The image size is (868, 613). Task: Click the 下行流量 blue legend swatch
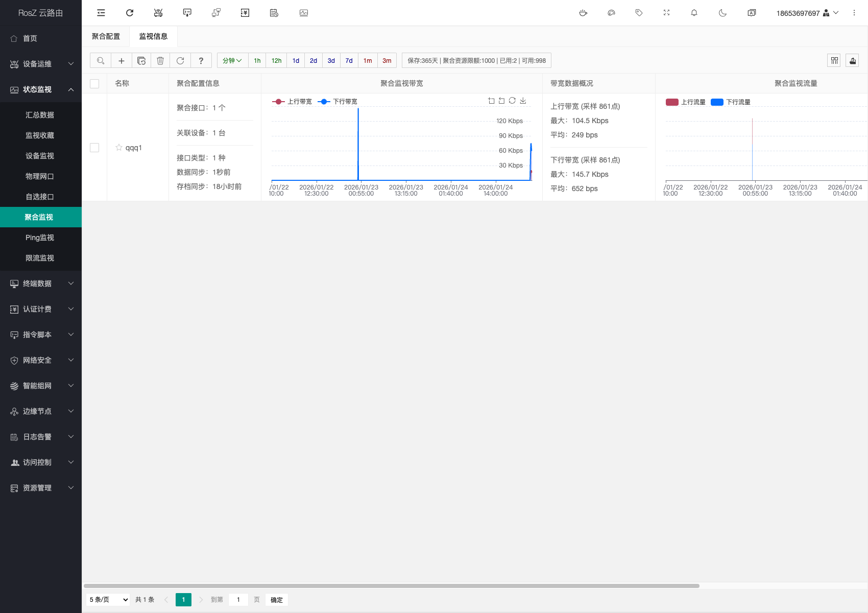tap(717, 102)
